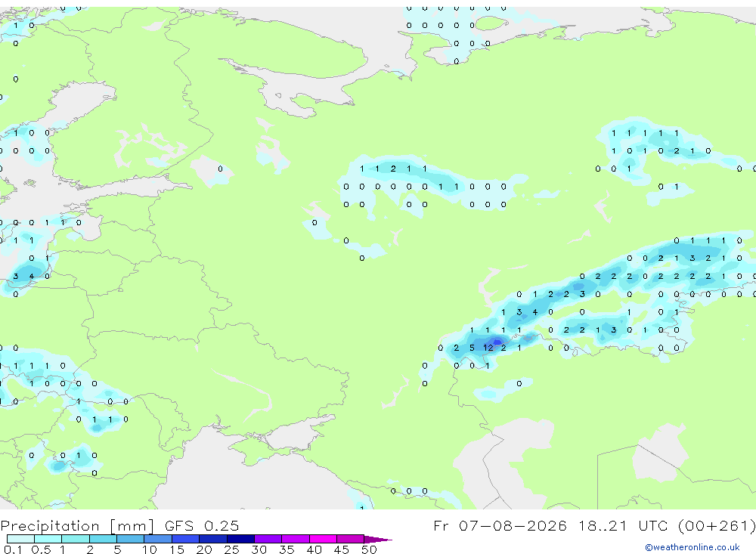Click the violet legend swatch between 35 and 40
Viewport: 756px width, 554px height.
coord(295,539)
